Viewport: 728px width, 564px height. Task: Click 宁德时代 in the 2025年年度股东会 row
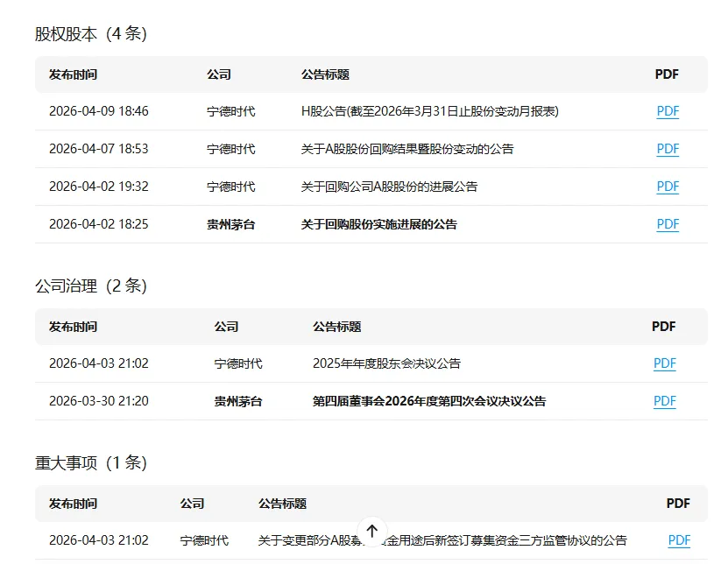tap(238, 363)
